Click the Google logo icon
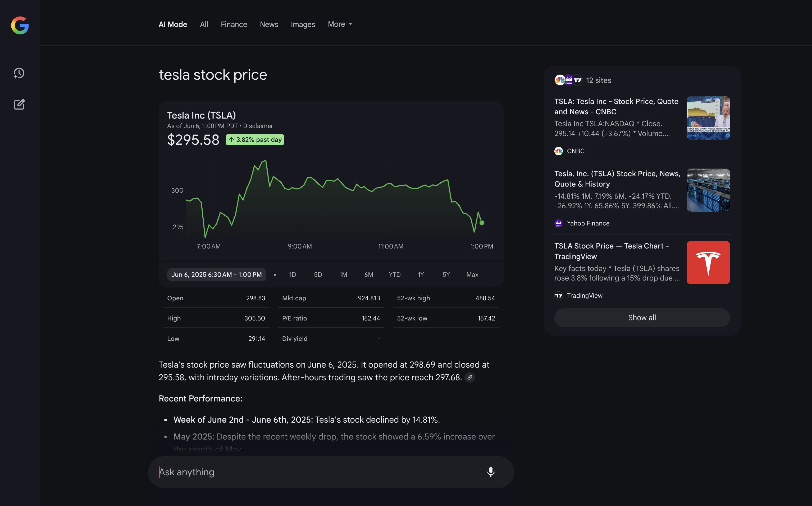Screen dimensions: 812x506 (20, 25)
